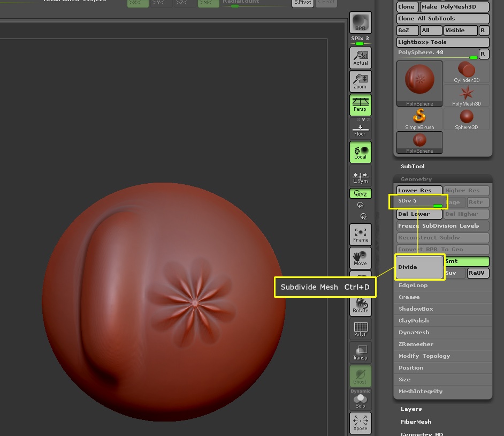504x436 pixels.
Task: Click the R button beside PolySphere slider
Action: coord(484,54)
